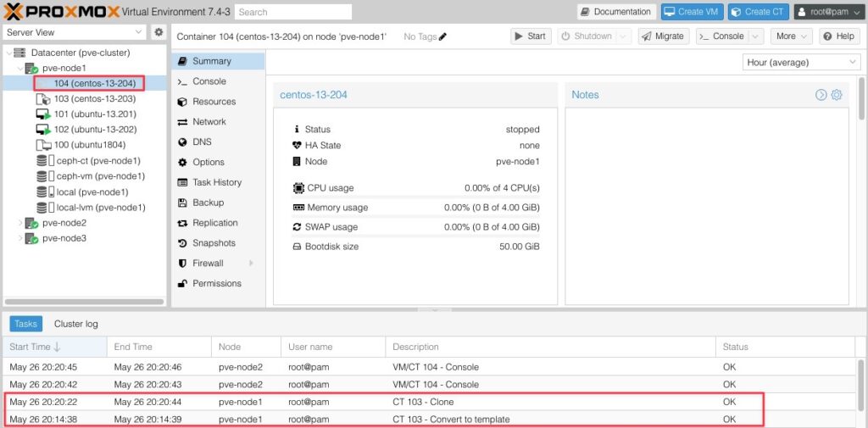The image size is (868, 428).
Task: Click the 103 container template icon
Action: (42, 99)
